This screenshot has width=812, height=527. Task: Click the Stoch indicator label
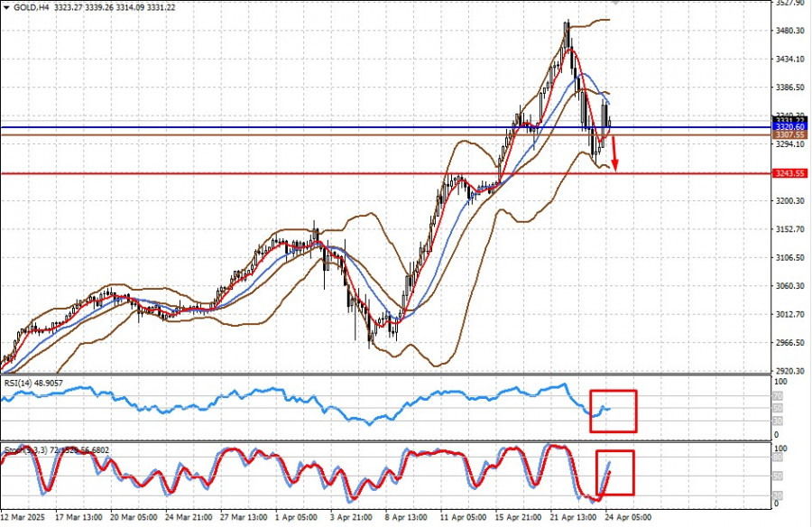point(14,448)
